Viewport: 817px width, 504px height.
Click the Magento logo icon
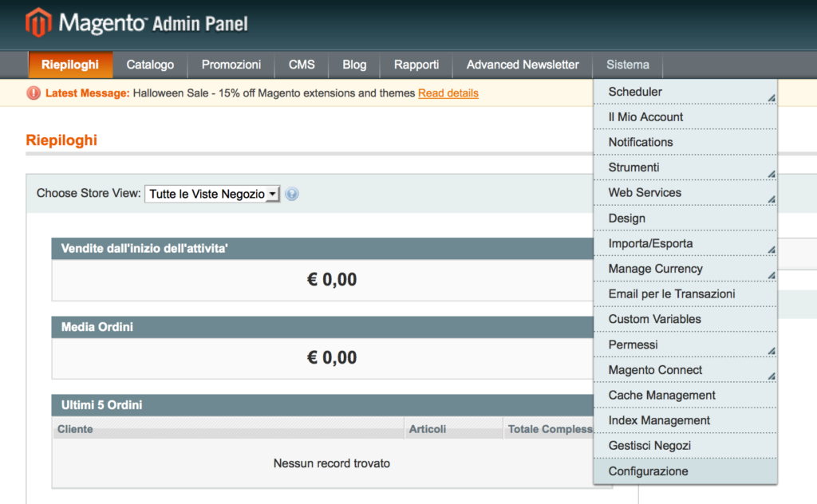point(38,23)
